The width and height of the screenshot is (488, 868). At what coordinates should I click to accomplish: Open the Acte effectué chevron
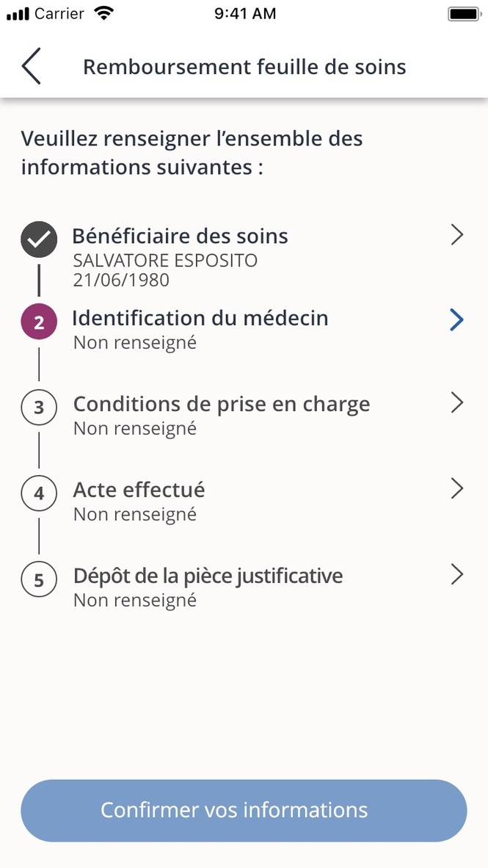pyautogui.click(x=457, y=488)
